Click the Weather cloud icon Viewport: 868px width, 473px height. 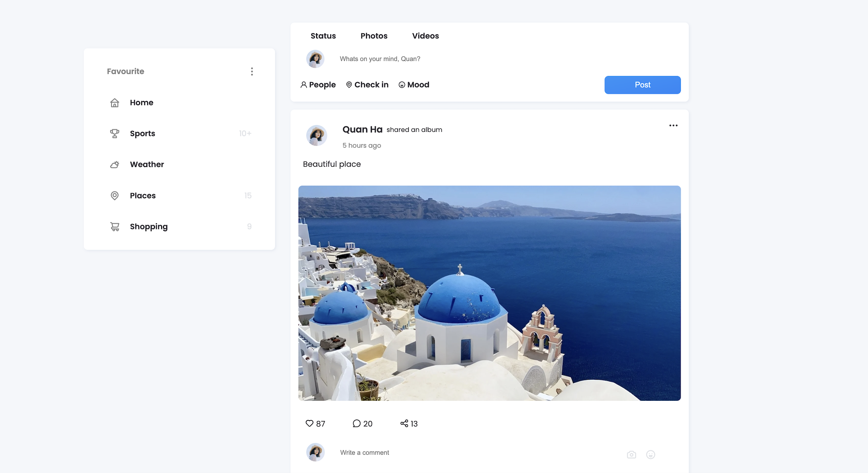(x=114, y=165)
